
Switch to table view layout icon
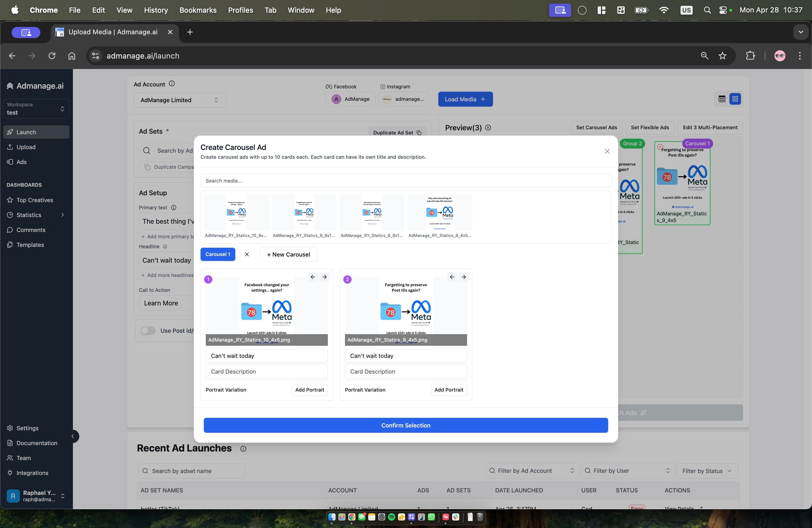[x=722, y=99]
